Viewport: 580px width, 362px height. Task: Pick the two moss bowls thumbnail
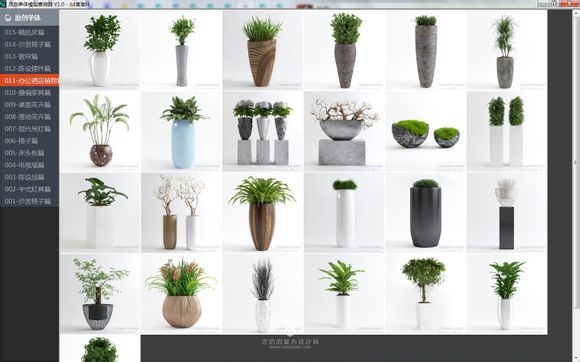426,132
